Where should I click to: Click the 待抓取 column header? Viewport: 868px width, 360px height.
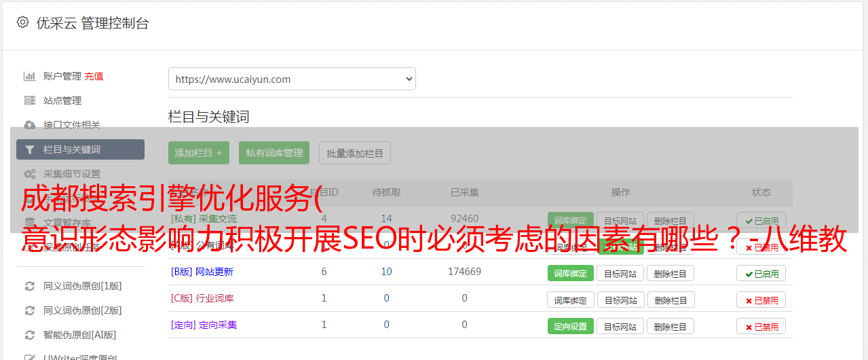click(387, 192)
